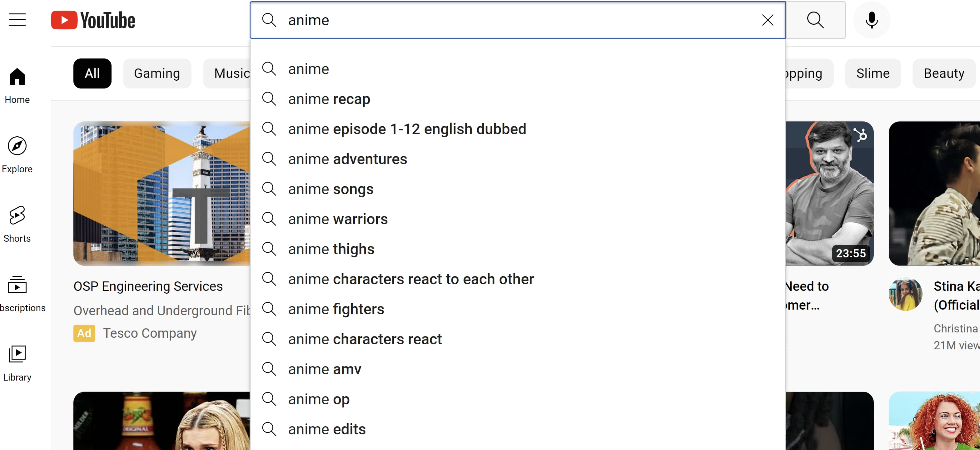Image resolution: width=980 pixels, height=450 pixels.
Task: Click the voice search microphone icon
Action: [873, 20]
